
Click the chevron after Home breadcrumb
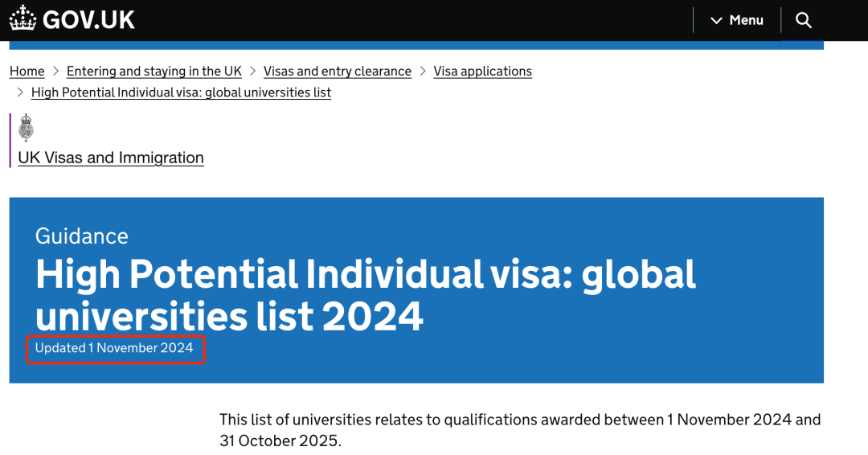(x=55, y=72)
